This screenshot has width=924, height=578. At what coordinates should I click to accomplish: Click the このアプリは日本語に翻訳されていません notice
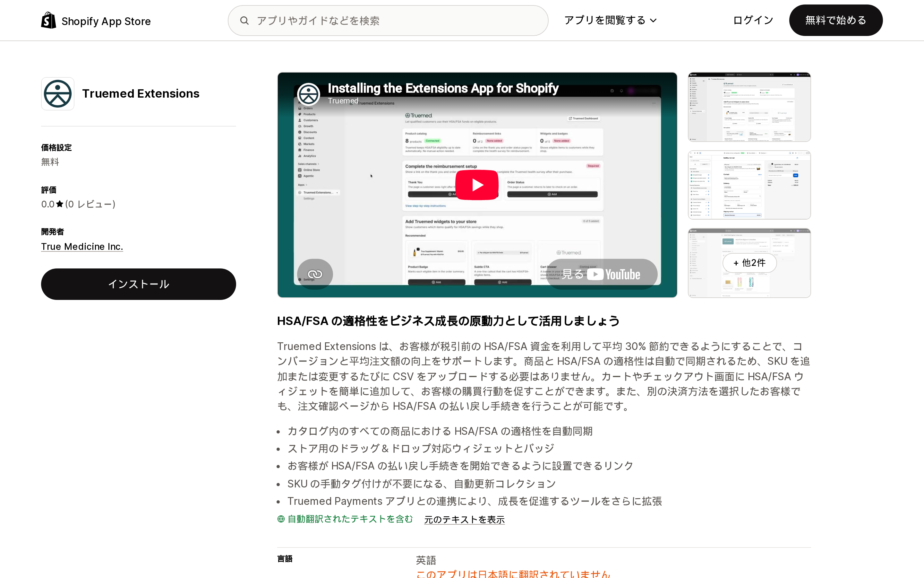[513, 574]
